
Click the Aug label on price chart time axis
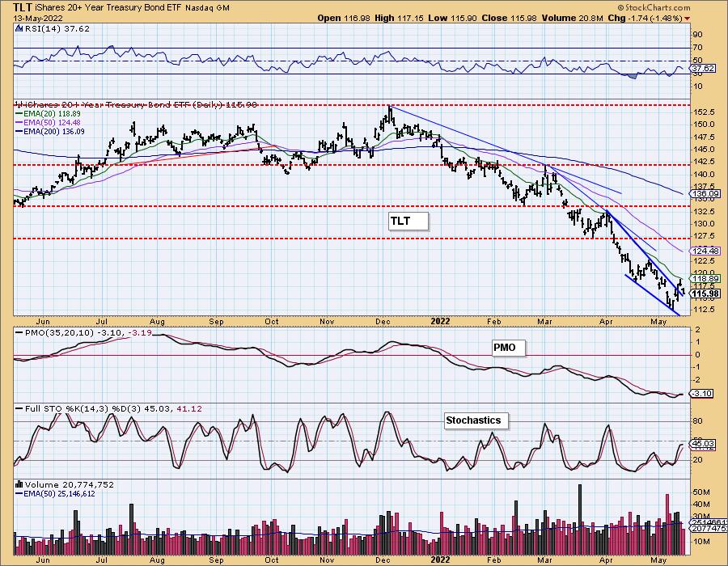coord(157,322)
